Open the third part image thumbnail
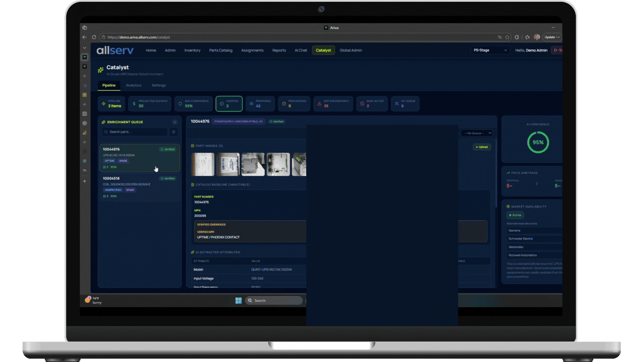The height and width of the screenshot is (362, 644). [x=253, y=165]
